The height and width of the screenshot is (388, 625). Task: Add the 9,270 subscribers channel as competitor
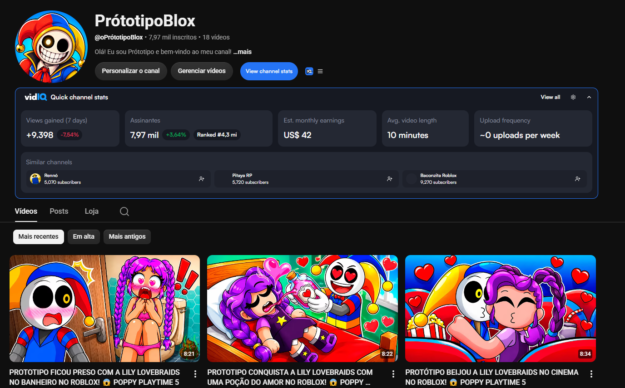pos(577,179)
